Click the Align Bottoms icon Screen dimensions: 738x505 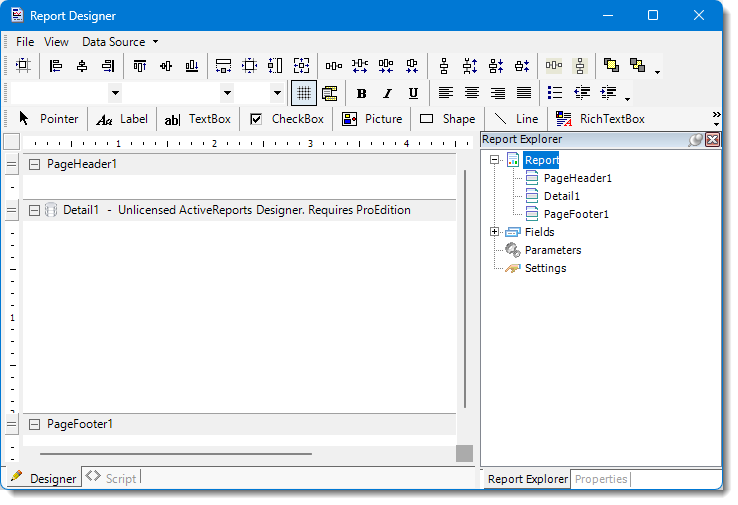coord(192,66)
